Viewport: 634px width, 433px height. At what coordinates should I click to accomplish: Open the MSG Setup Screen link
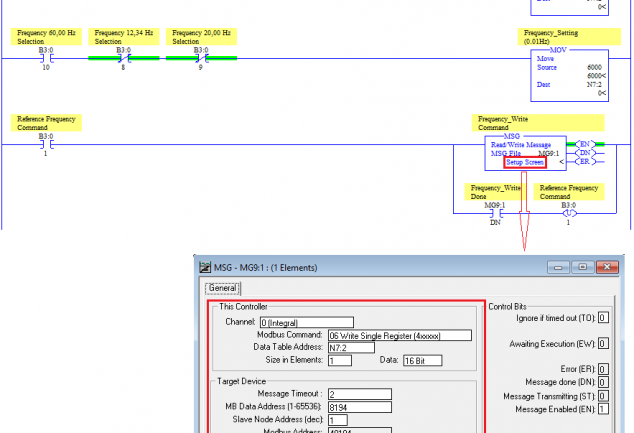coord(525,163)
